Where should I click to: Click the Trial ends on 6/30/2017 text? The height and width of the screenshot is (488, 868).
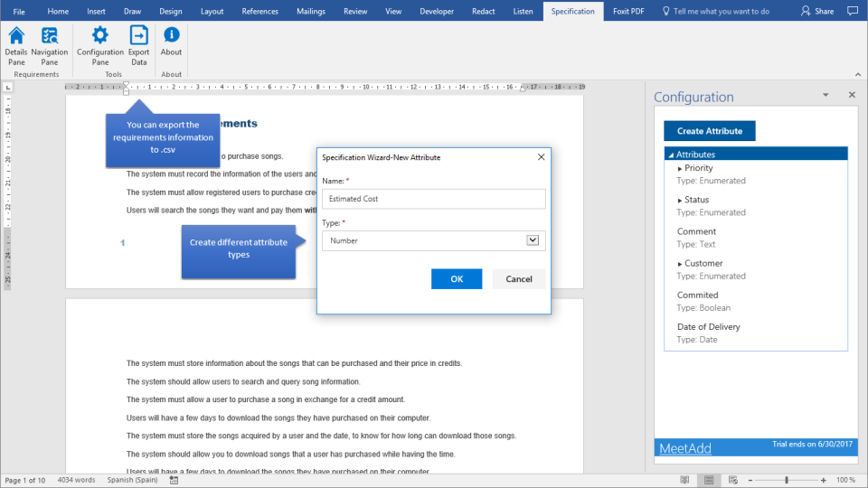pyautogui.click(x=813, y=445)
